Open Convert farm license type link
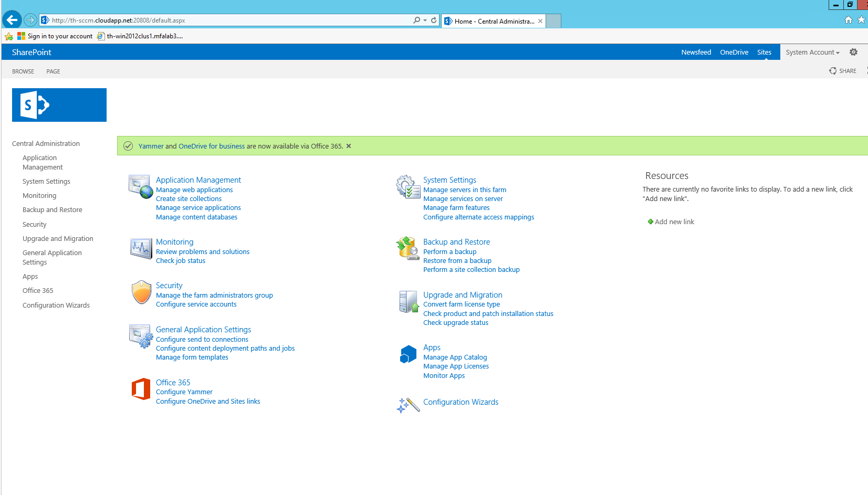 pyautogui.click(x=462, y=304)
